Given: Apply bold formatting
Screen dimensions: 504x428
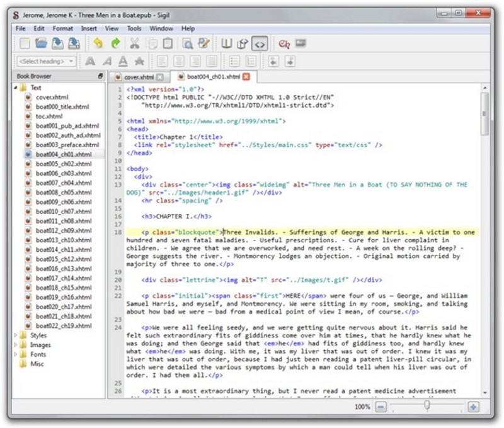Looking at the screenshot, I should [x=90, y=61].
